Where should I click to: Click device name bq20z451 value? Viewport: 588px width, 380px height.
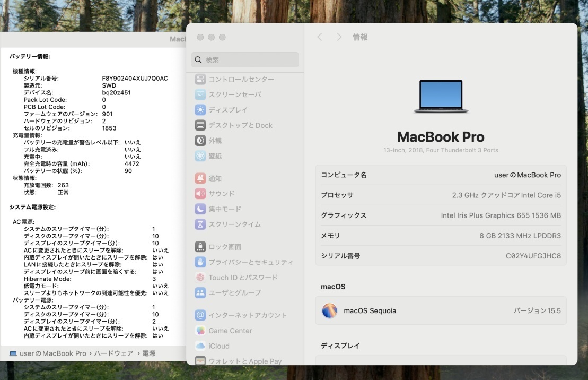click(x=116, y=93)
